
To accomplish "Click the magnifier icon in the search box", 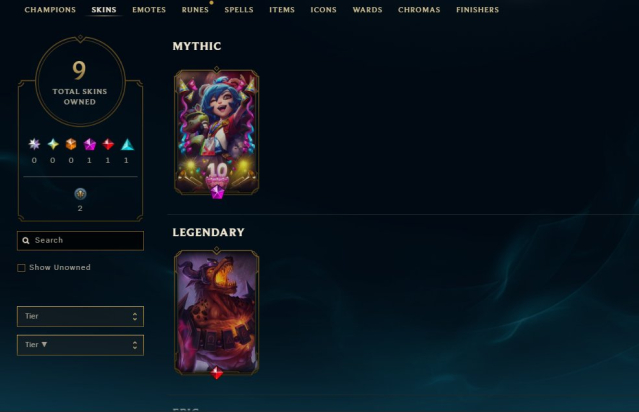I will (x=26, y=240).
